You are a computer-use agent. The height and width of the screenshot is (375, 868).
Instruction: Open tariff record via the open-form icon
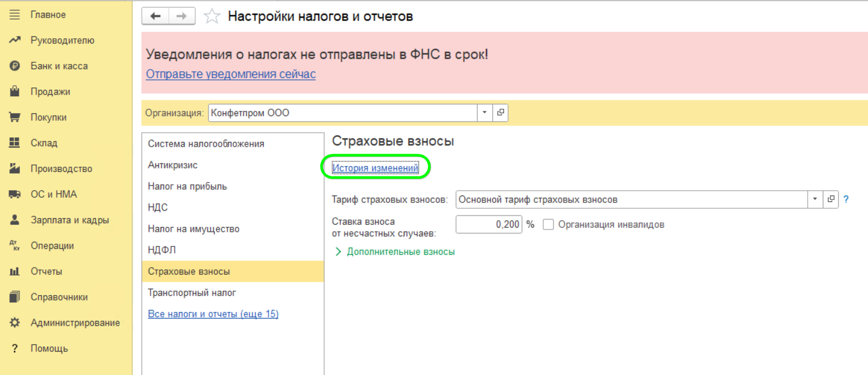pos(830,200)
